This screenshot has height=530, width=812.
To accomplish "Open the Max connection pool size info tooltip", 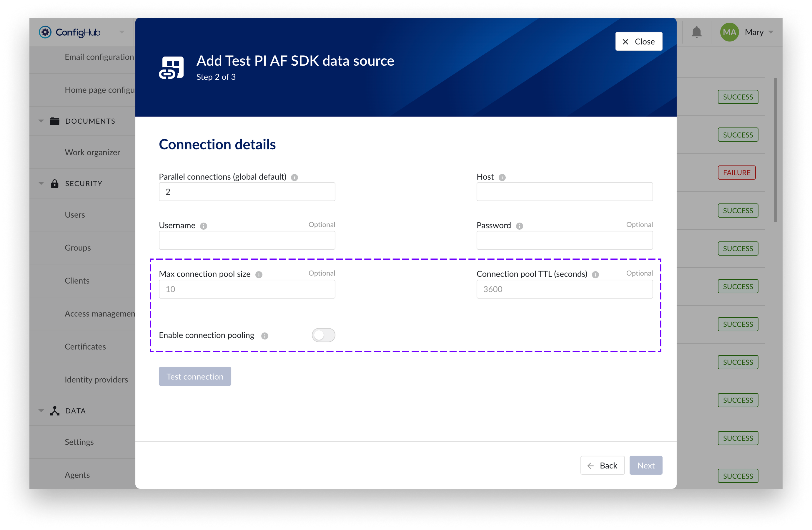I will 258,274.
